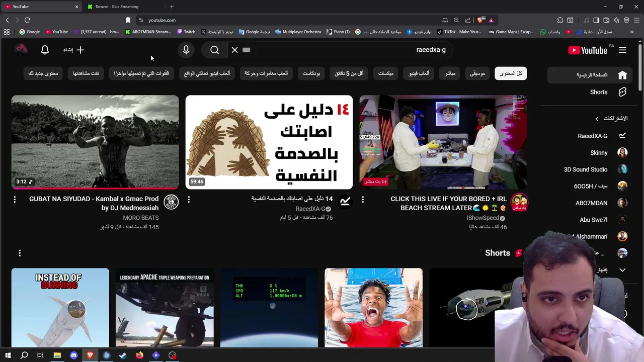Select the كلّ المحتوى filter chip

coord(511,73)
